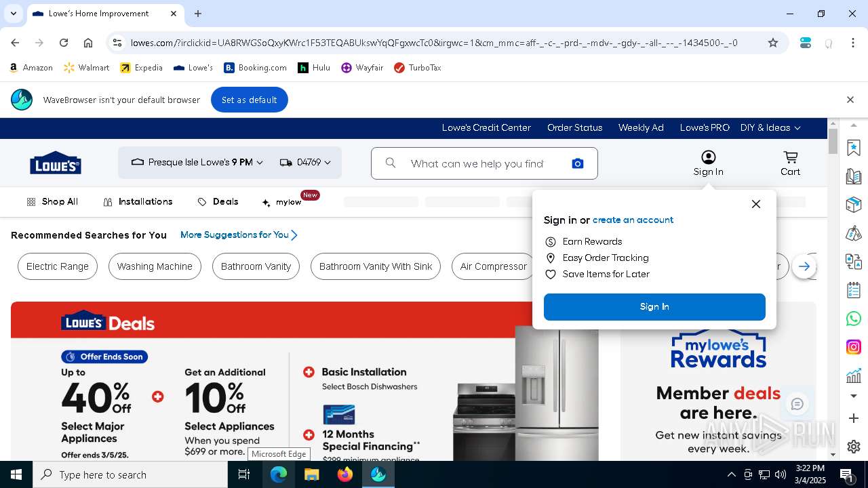
Task: Open Firefox from taskbar
Action: click(x=345, y=474)
